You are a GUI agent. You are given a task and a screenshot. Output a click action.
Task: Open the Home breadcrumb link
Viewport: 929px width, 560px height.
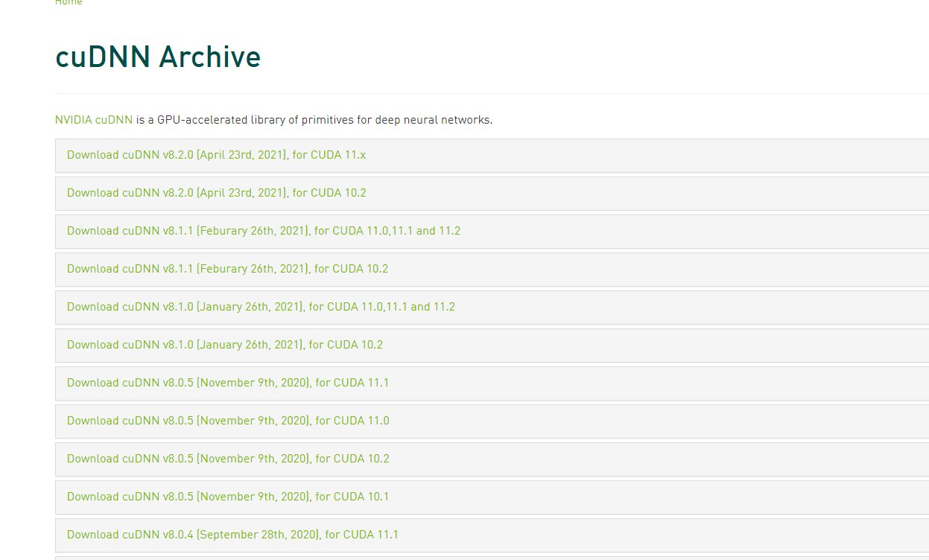point(69,2)
